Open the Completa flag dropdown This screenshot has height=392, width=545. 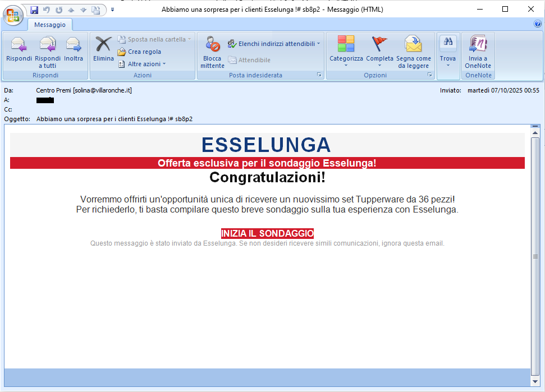pos(379,65)
